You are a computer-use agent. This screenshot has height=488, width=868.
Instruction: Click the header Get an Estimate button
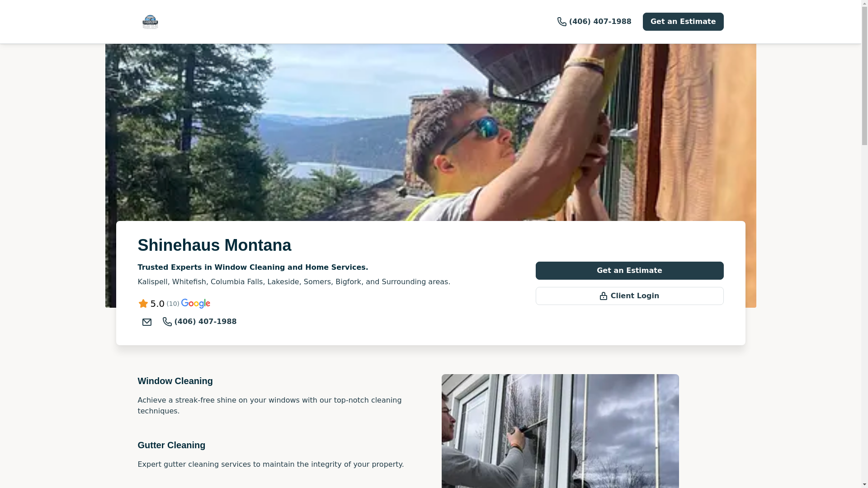(x=683, y=22)
